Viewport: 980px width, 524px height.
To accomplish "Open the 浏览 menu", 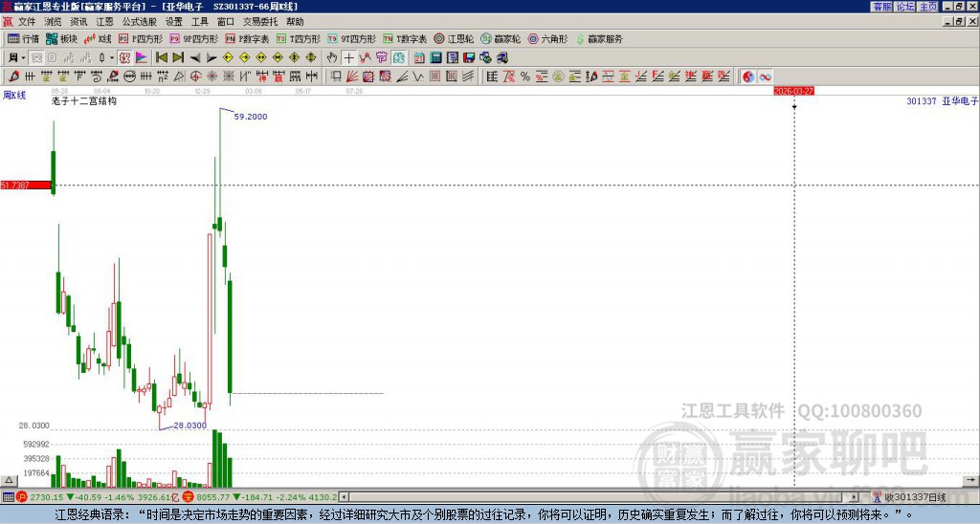I will 54,22.
